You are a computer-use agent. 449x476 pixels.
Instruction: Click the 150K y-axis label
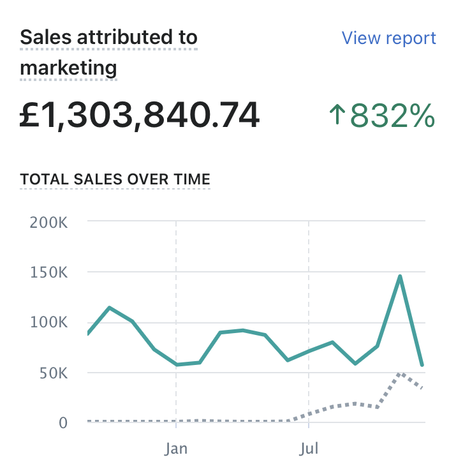49,272
